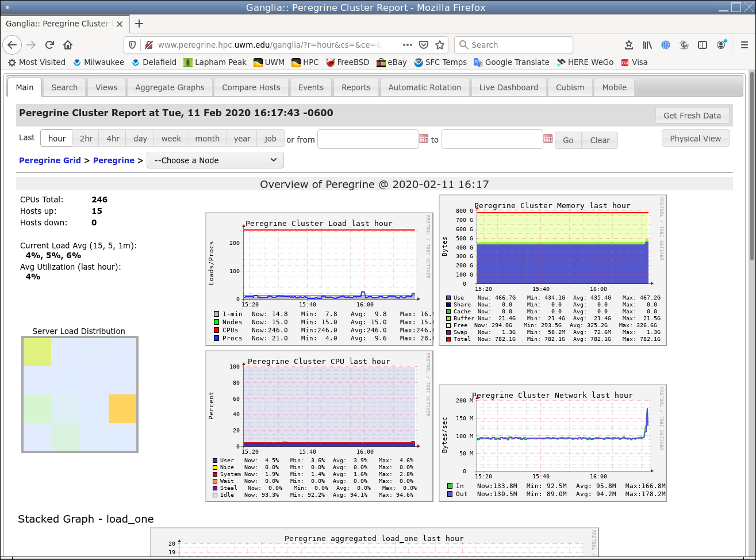
Task: Open the Aggregate Graphs tab
Action: coord(170,87)
